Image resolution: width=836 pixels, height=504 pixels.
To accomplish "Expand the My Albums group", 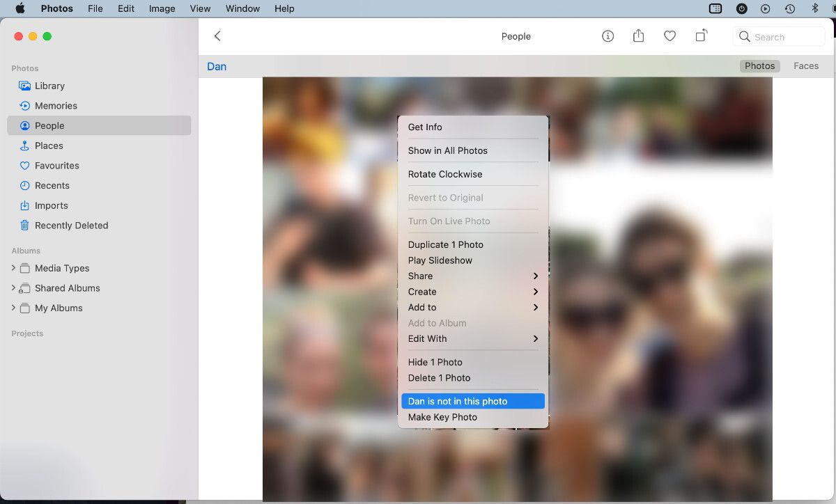I will (x=13, y=308).
